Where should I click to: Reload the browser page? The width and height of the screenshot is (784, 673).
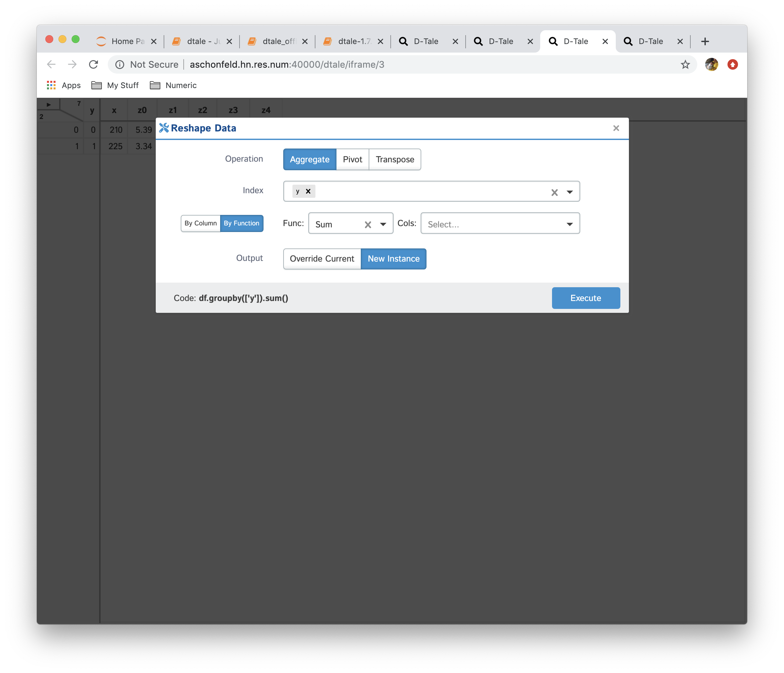(x=93, y=65)
